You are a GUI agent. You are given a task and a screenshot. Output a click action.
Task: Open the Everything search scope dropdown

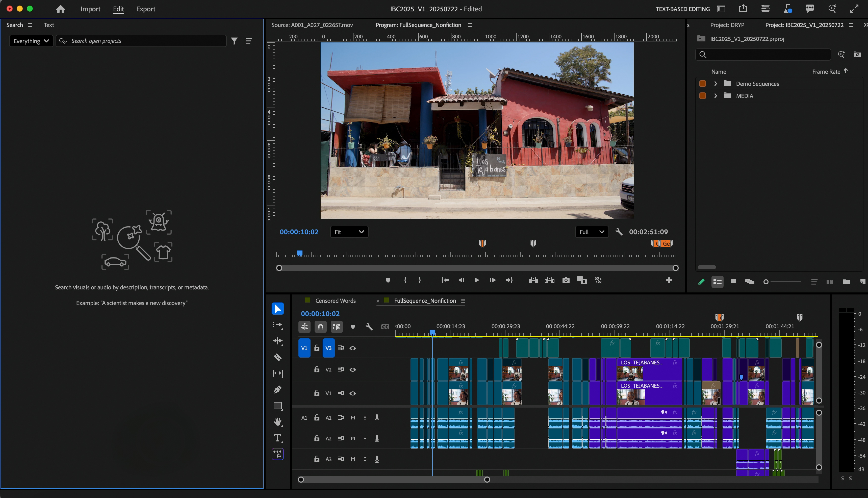click(31, 41)
